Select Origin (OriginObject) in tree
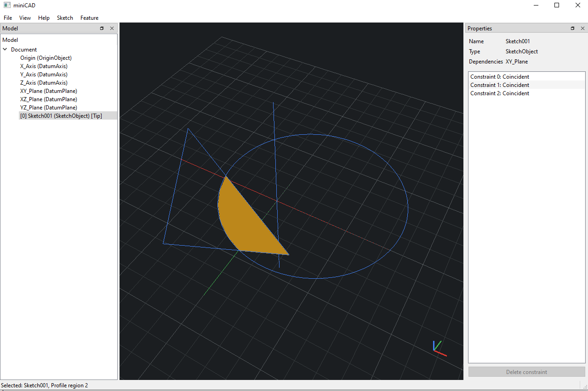Image resolution: width=588 pixels, height=391 pixels. click(46, 58)
